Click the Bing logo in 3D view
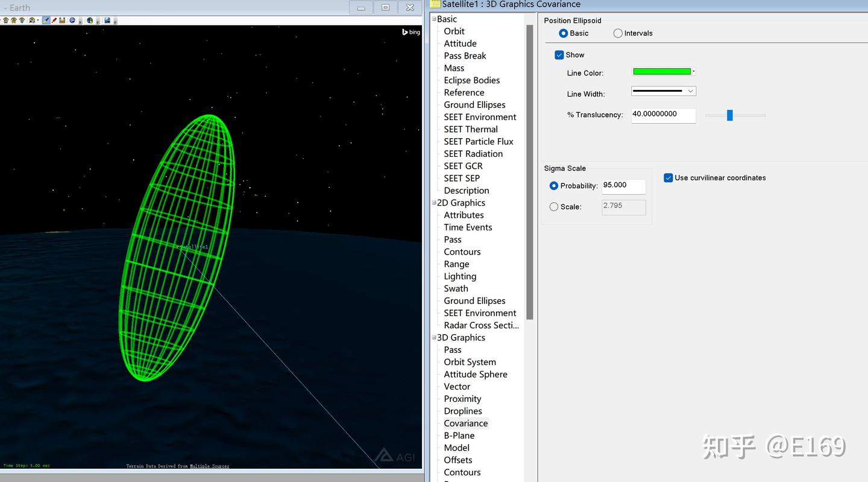The height and width of the screenshot is (482, 868). pos(411,32)
